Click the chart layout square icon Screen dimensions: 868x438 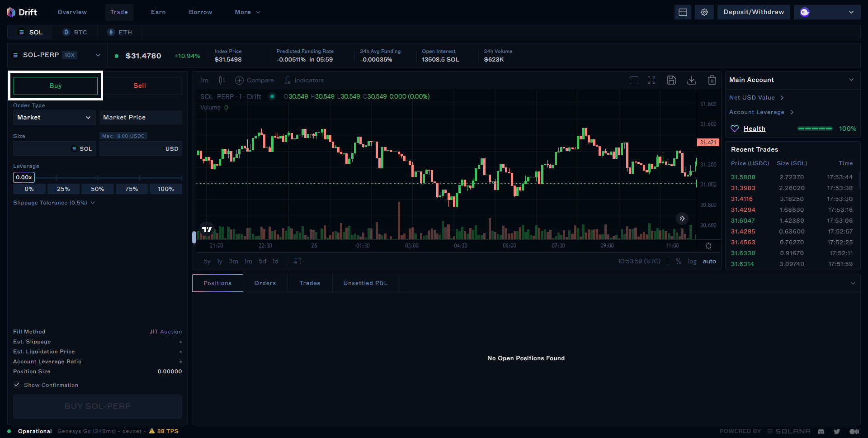pos(634,80)
